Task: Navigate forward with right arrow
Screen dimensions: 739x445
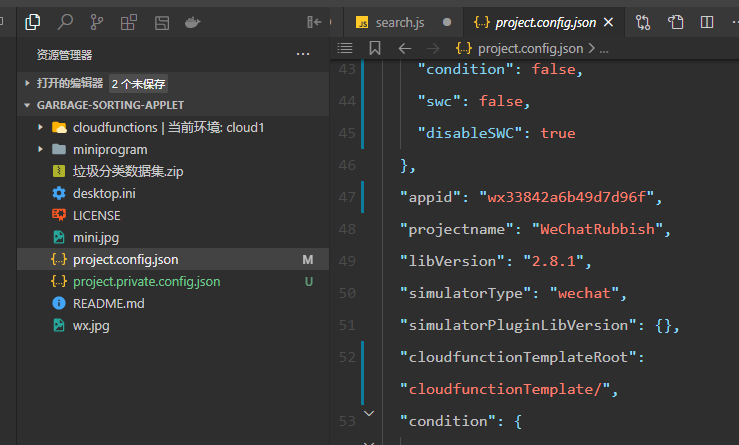Action: 433,48
